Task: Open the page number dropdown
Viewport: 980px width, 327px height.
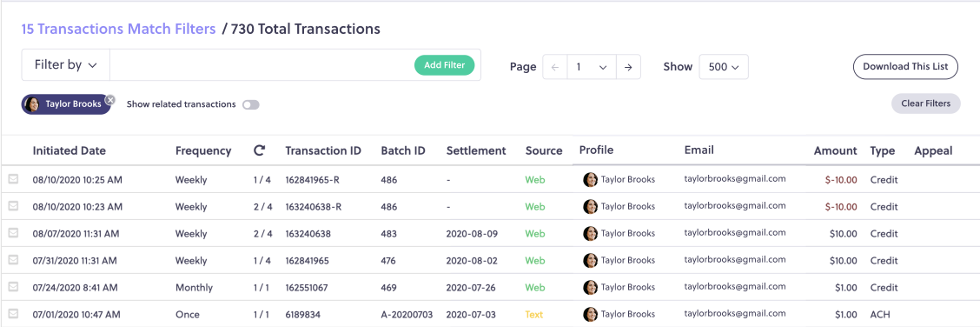Action: click(x=592, y=67)
